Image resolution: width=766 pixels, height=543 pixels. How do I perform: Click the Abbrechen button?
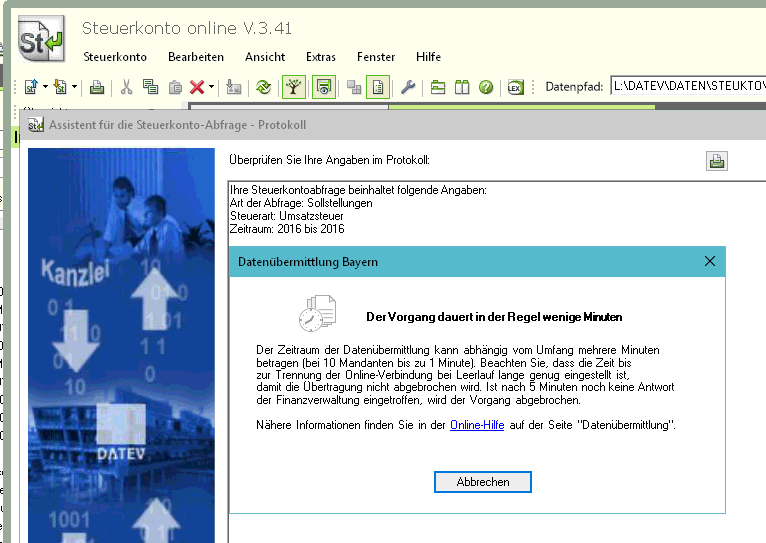pos(483,482)
